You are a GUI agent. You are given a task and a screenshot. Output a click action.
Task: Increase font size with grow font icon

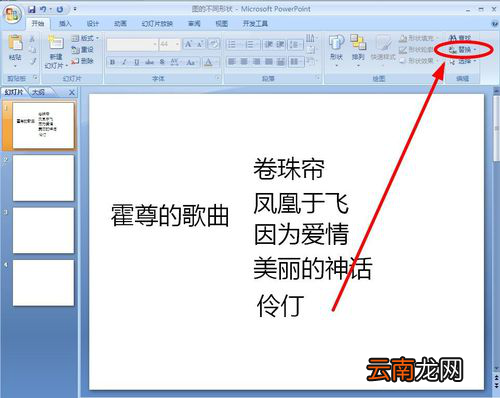coord(188,44)
